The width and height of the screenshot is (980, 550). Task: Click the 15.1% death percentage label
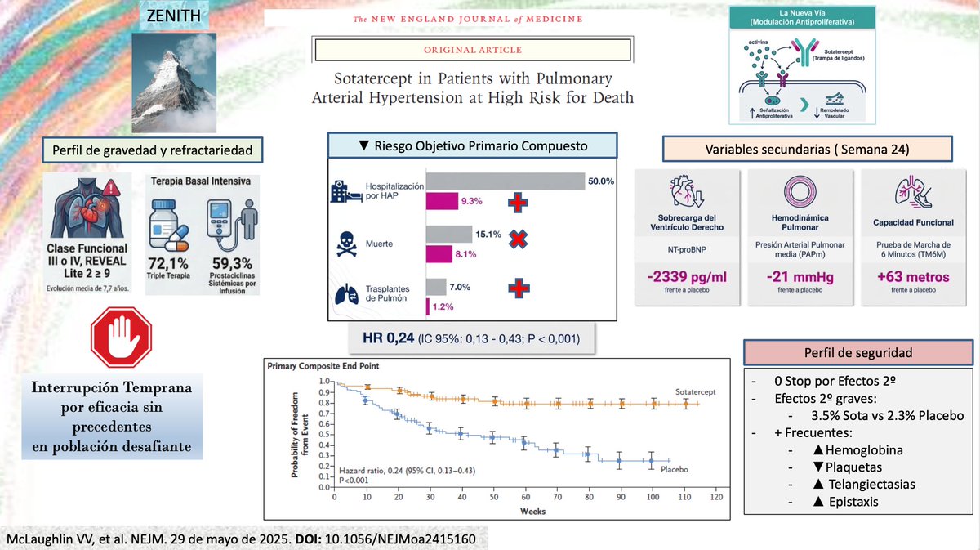(489, 234)
